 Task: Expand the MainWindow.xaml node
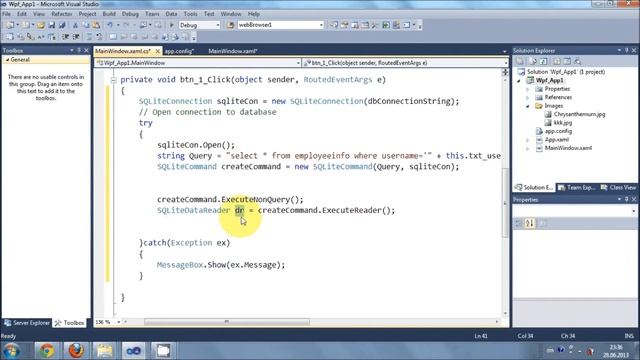tap(528, 149)
